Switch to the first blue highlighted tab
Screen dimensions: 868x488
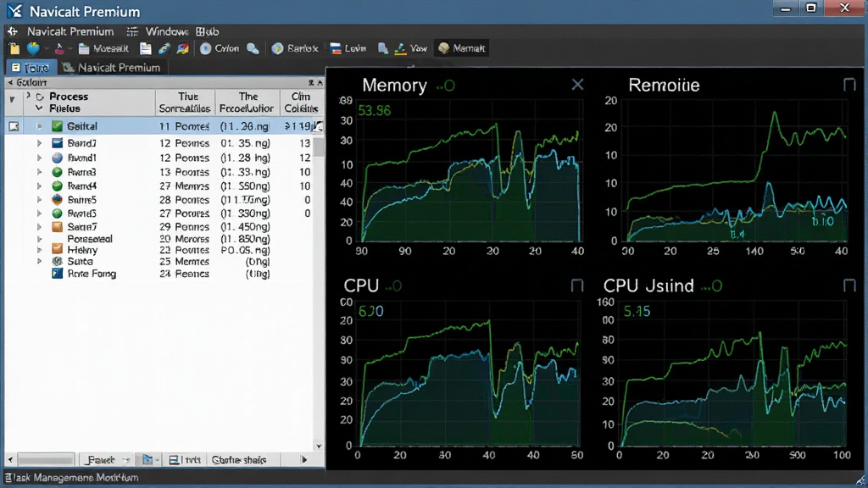pos(31,68)
